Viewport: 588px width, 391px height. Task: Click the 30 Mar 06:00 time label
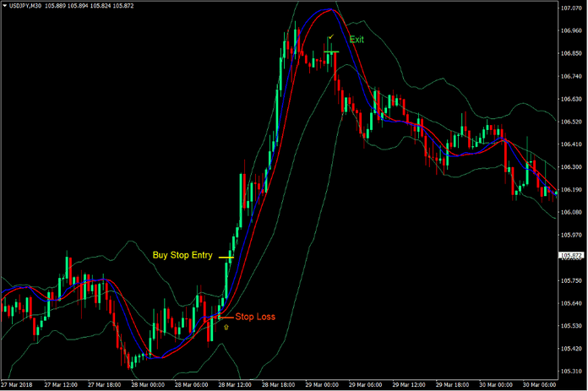(x=539, y=385)
